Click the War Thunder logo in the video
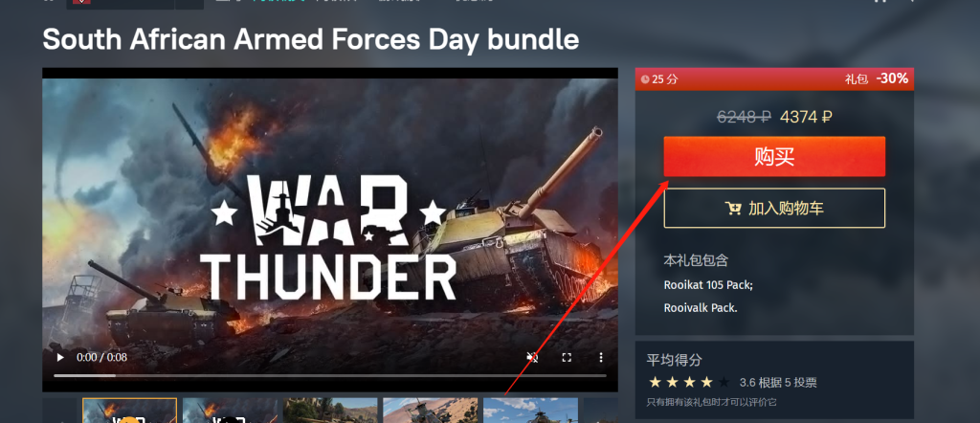 pos(330,236)
